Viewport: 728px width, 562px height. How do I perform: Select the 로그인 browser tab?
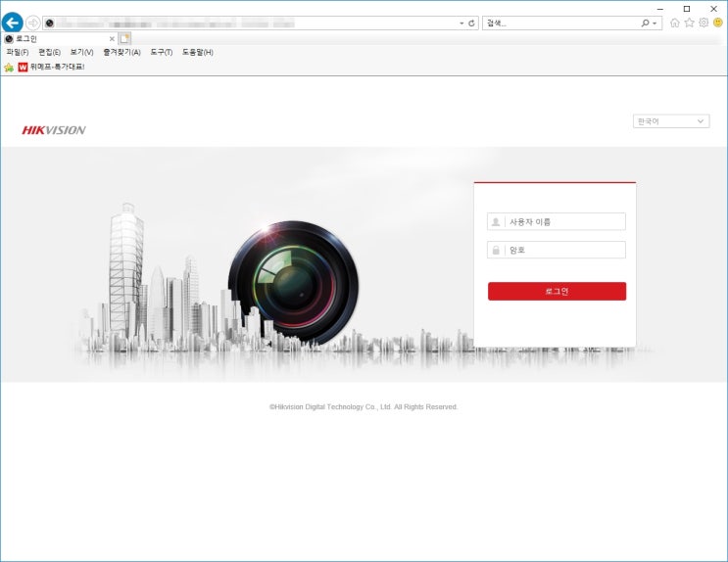pos(60,39)
